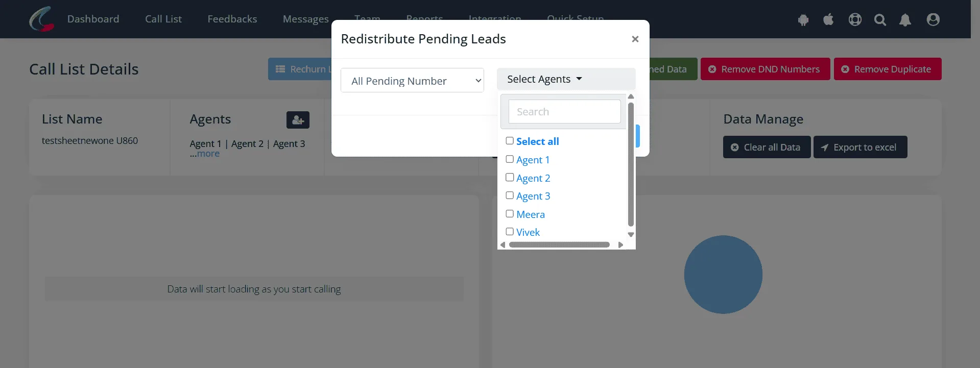Open the Android app icon
Screen dimensions: 980x368
pyautogui.click(x=803, y=20)
